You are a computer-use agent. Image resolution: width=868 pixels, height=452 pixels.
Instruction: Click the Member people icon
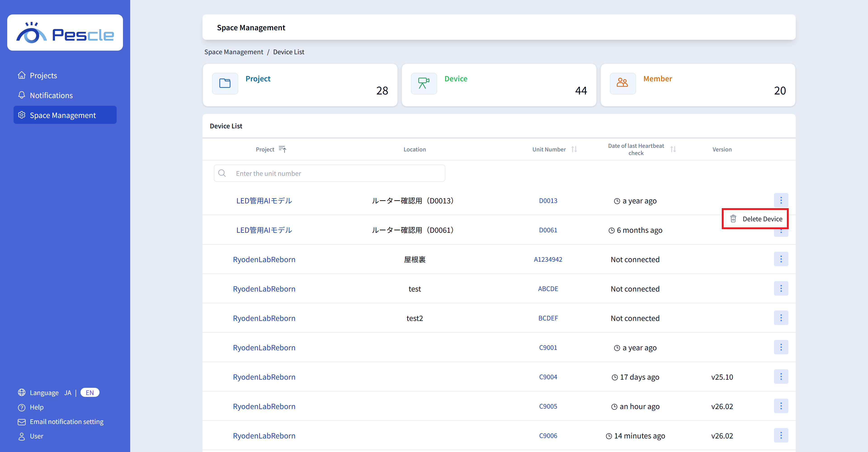(x=622, y=83)
